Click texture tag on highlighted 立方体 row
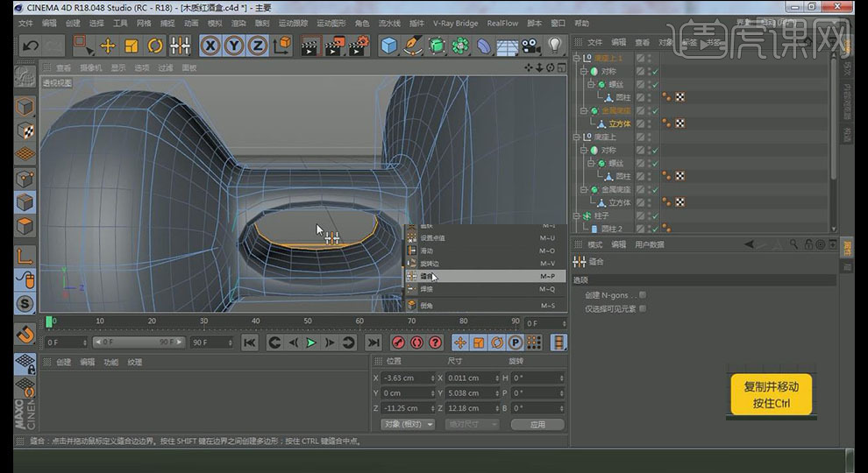 click(x=679, y=124)
